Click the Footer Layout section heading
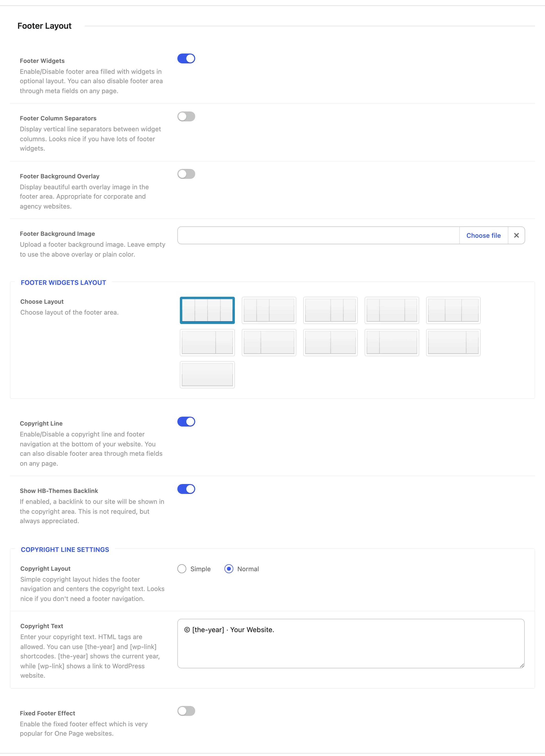This screenshot has width=545, height=756. 44,26
